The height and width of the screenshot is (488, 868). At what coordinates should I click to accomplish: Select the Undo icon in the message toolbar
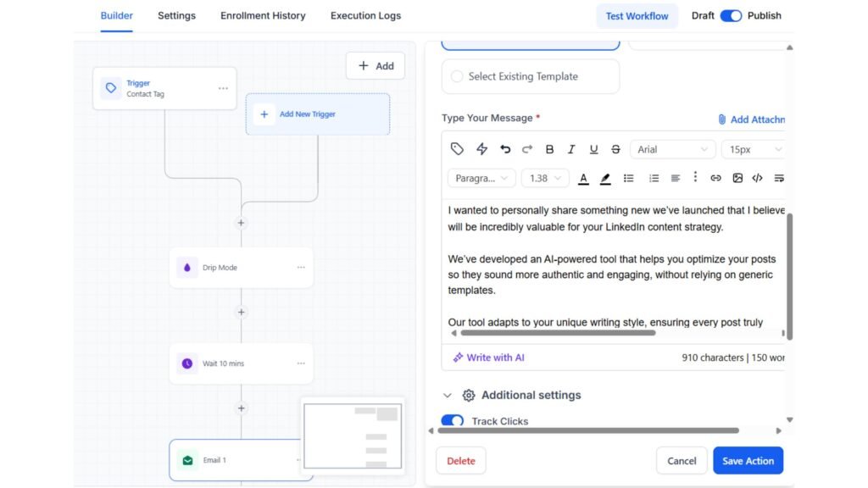[505, 148]
